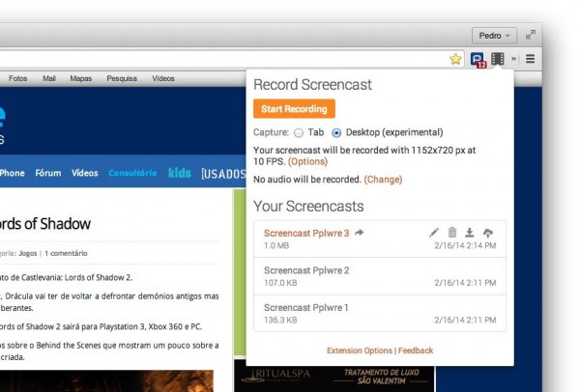Viewport: 580px width, 392px height.
Task: Click the Ritual Spa advertisement banner
Action: coord(334,376)
